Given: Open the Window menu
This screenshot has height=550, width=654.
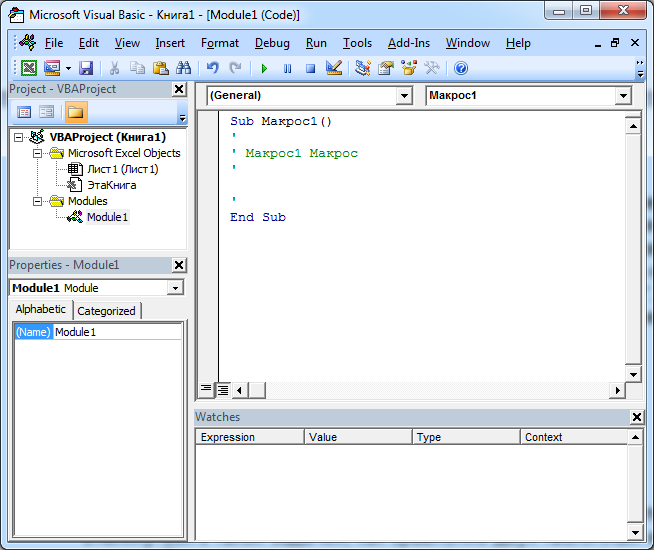Looking at the screenshot, I should click(x=468, y=43).
